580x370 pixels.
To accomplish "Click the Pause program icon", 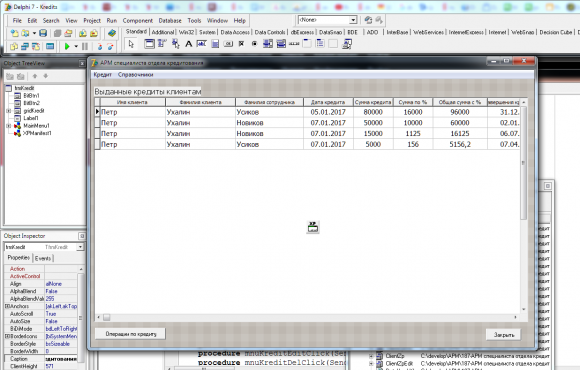I will (85, 46).
